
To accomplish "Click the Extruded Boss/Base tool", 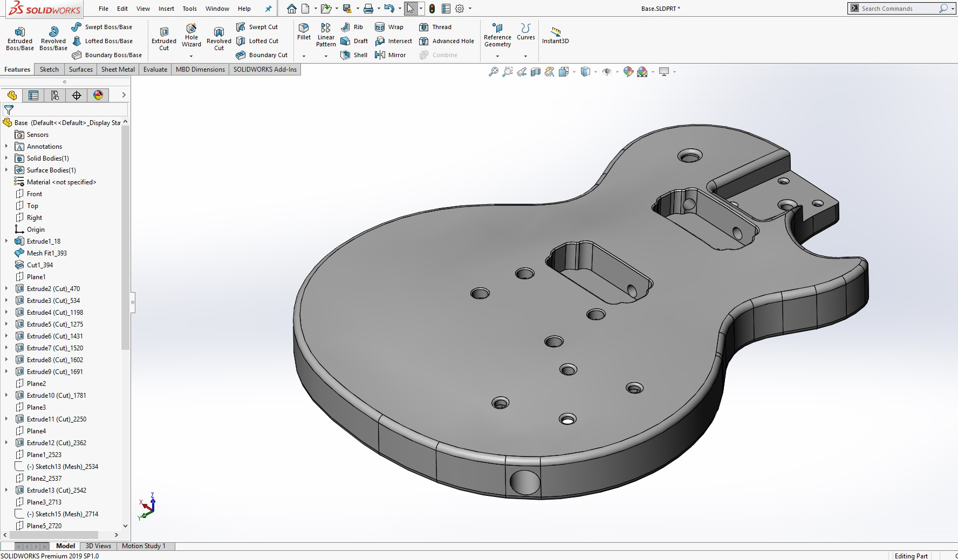I will tap(20, 38).
